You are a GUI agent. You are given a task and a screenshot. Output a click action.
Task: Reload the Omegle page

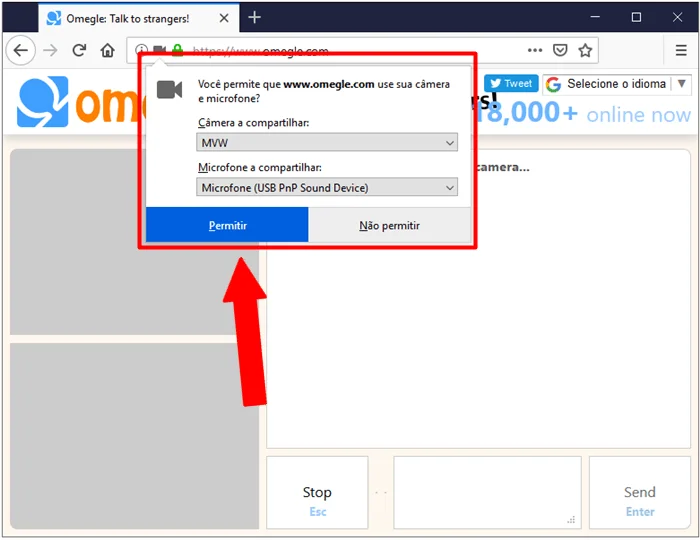(79, 50)
